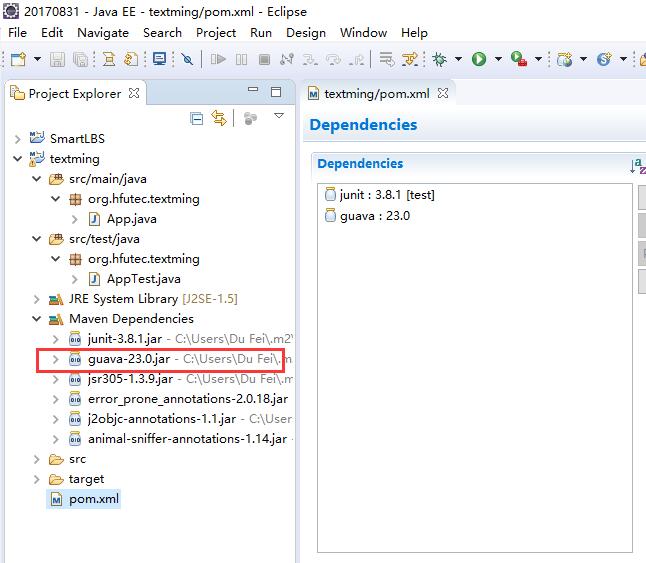This screenshot has width=646, height=563.
Task: Minimize the Project Explorer panel
Action: click(253, 89)
